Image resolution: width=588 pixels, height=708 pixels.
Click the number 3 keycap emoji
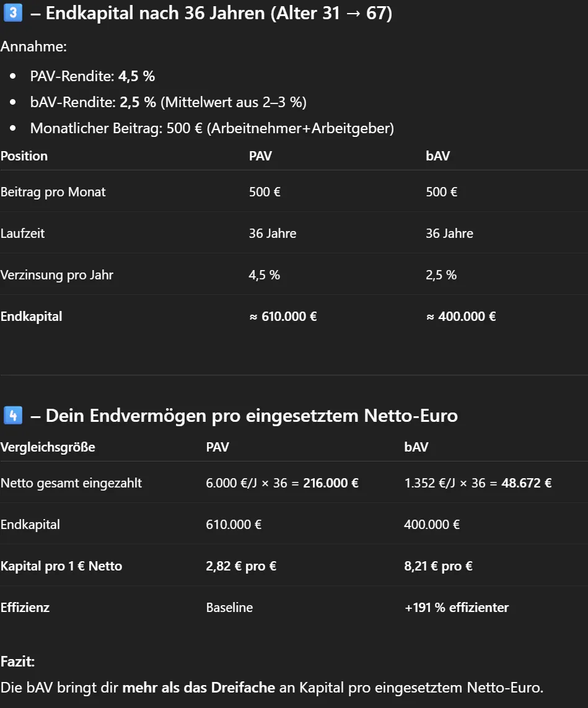tap(13, 14)
